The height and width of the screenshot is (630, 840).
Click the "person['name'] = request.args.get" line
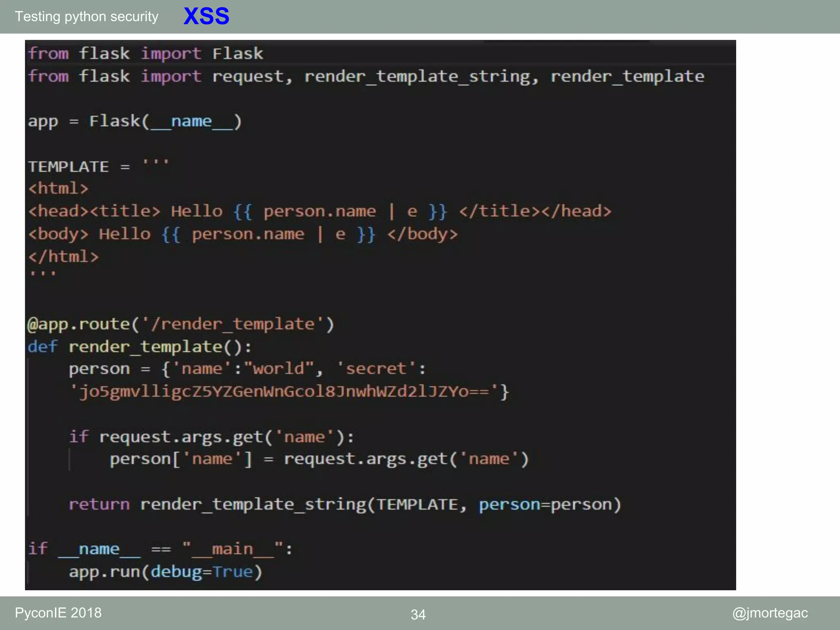pyautogui.click(x=319, y=459)
